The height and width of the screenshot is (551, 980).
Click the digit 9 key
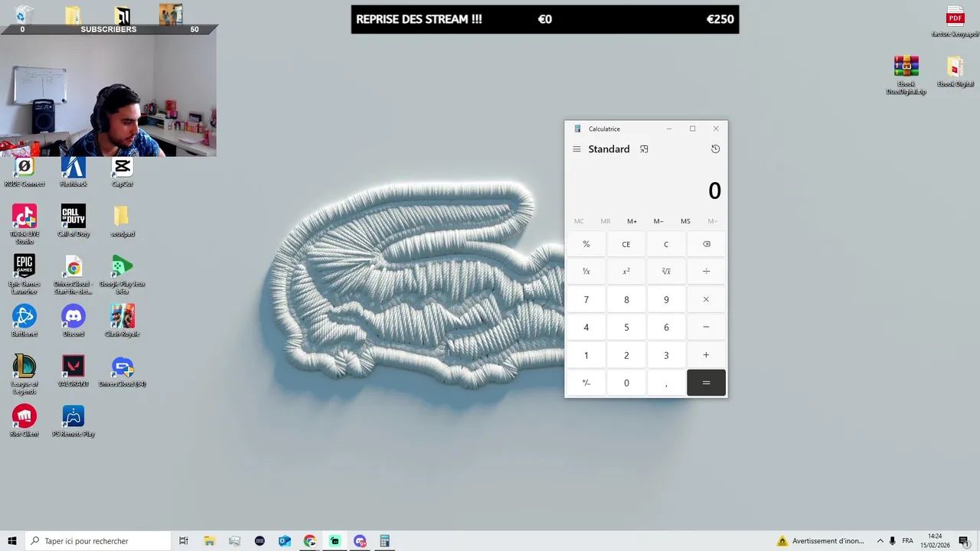click(x=666, y=299)
